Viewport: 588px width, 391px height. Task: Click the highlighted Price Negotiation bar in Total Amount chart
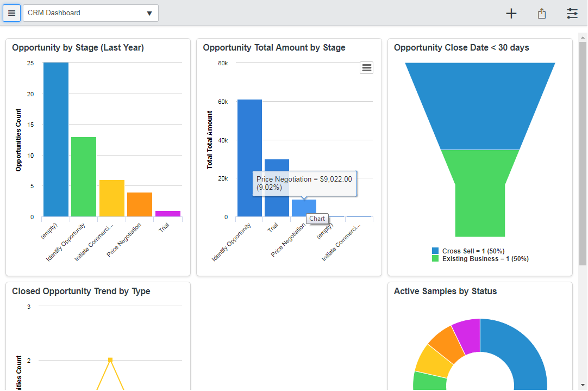coord(304,208)
